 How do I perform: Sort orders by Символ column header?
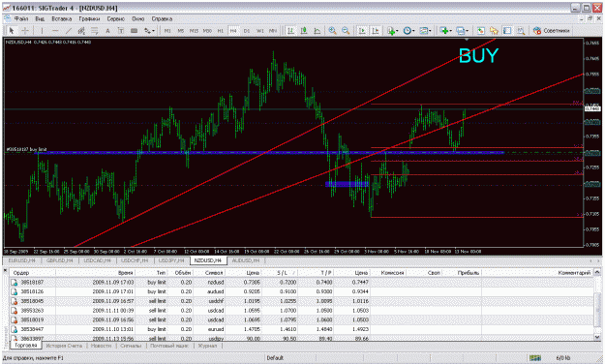point(209,273)
